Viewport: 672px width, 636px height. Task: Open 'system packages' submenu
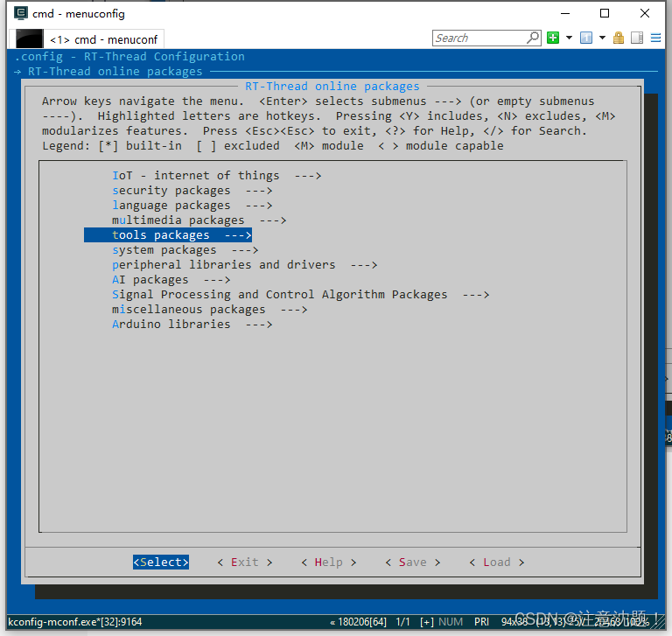click(185, 250)
